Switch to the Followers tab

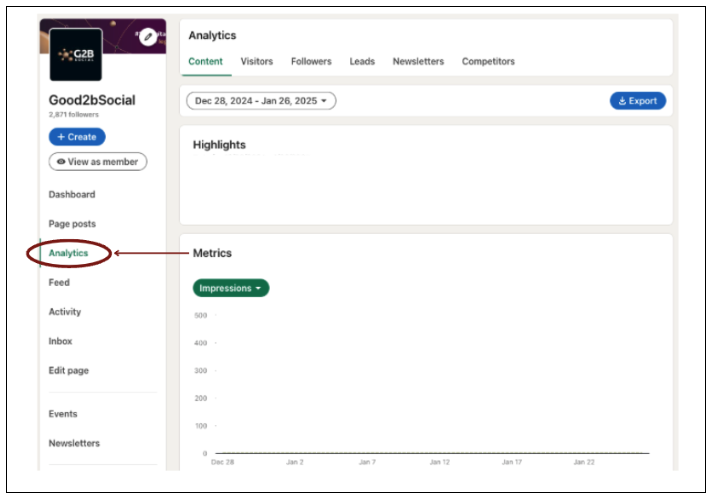coord(311,61)
